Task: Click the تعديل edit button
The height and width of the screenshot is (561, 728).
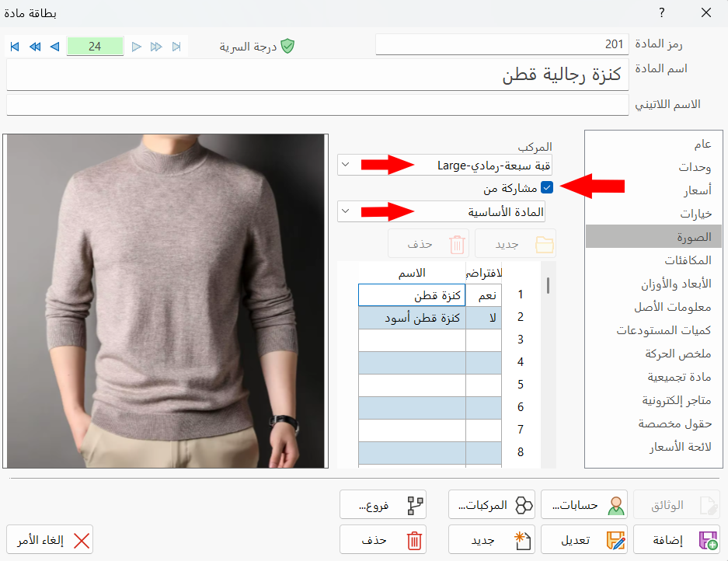Action: (x=584, y=540)
